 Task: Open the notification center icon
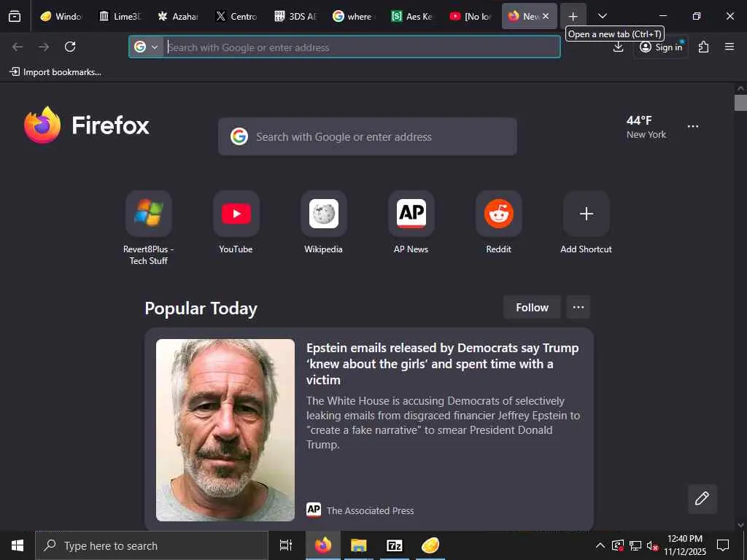tap(723, 545)
